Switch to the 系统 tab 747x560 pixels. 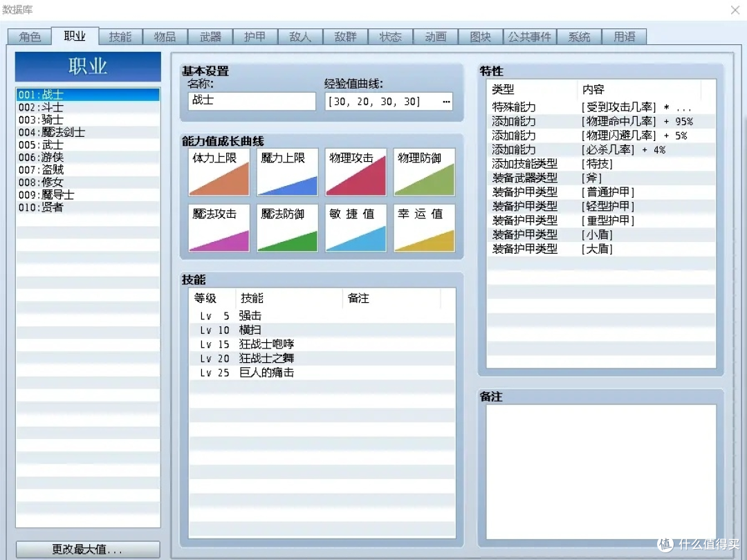(579, 37)
